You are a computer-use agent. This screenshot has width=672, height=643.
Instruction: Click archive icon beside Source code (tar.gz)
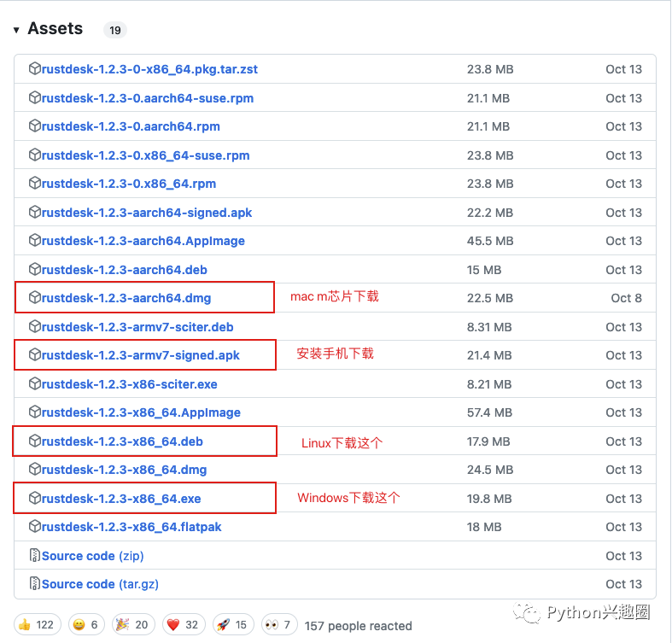(35, 584)
